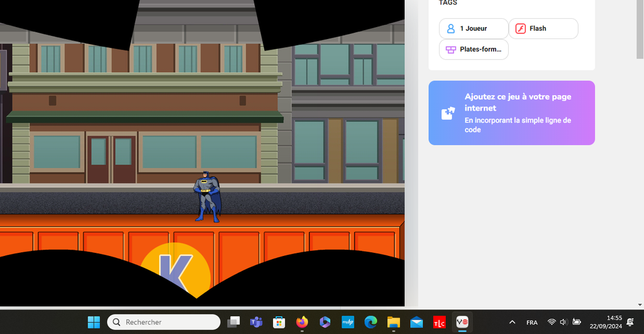Open the Windows Start menu

94,322
